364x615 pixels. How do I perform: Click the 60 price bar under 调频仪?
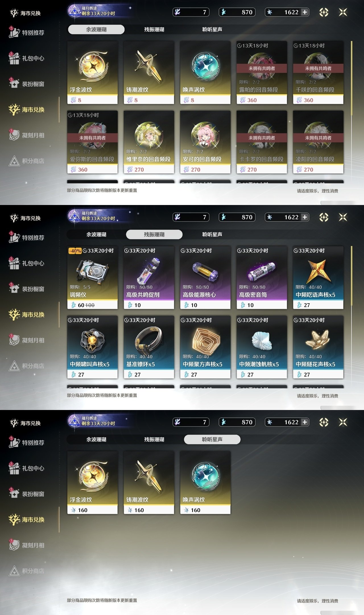point(92,305)
